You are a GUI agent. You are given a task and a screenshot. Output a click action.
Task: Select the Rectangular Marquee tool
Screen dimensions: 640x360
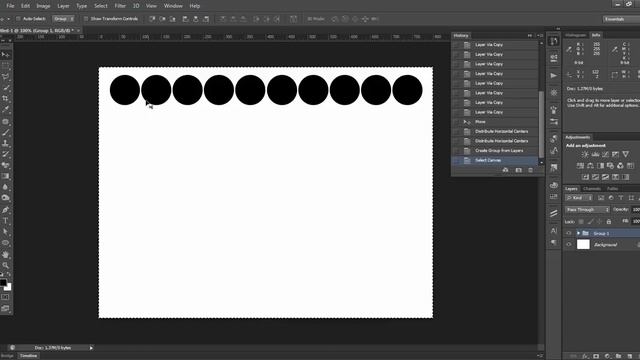[x=5, y=66]
